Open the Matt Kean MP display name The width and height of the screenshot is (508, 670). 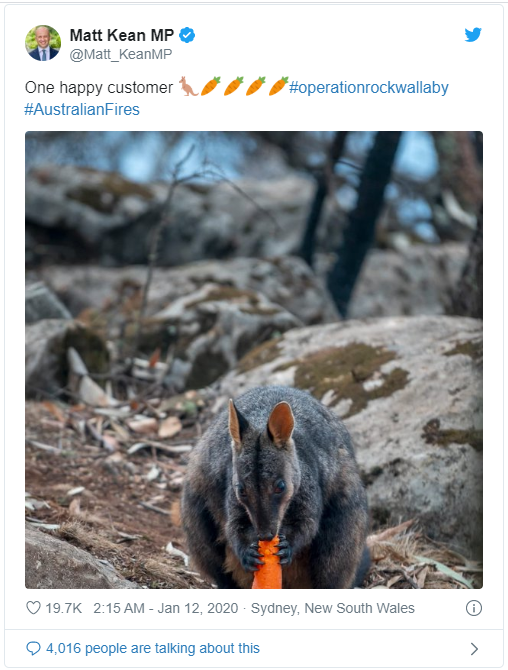[122, 35]
